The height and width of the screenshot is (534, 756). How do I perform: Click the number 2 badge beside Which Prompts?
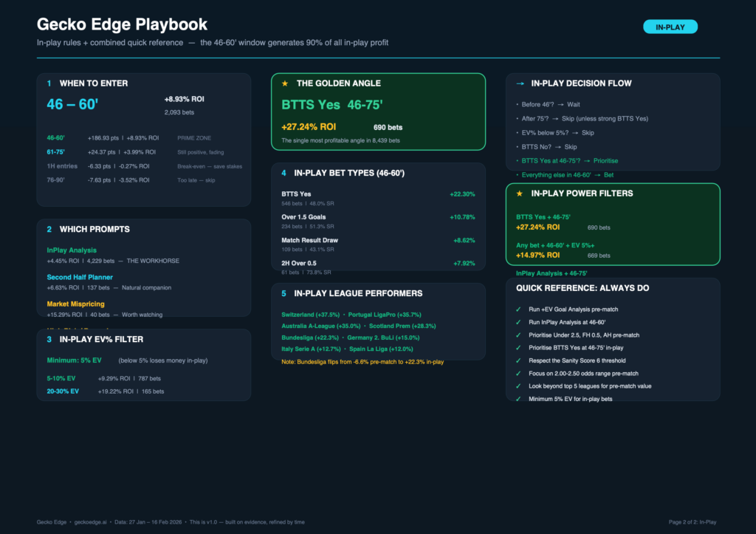[49, 229]
